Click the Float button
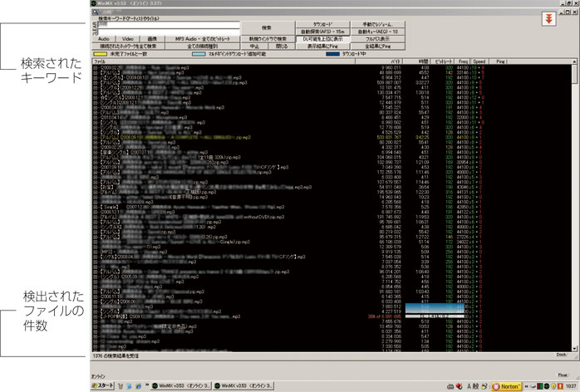The width and height of the screenshot is (580, 392). (563, 375)
